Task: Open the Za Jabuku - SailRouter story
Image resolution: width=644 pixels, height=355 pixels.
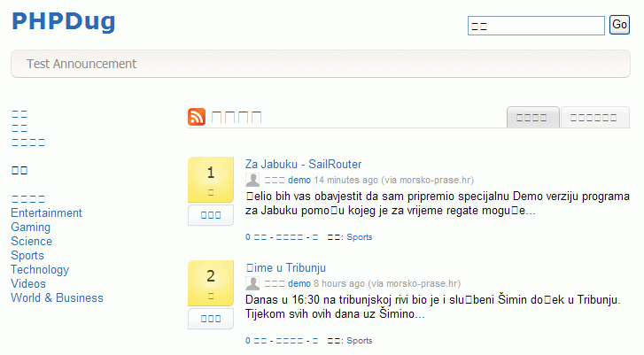Action: tap(304, 164)
